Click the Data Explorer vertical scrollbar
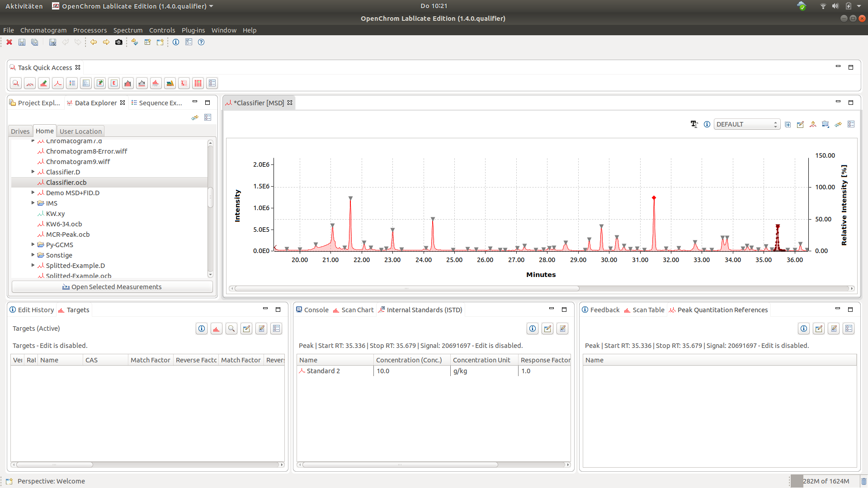 click(210, 197)
